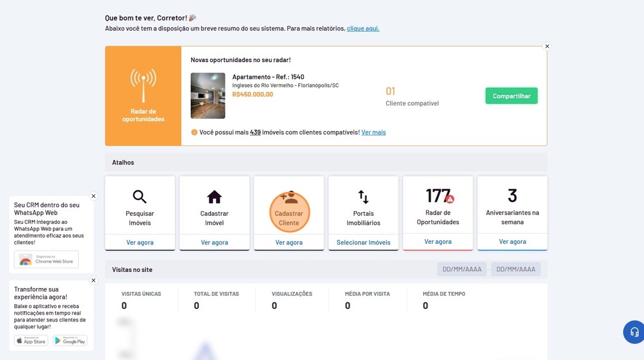Click the Cadastrar Cliente person icon
The width and height of the screenshot is (644, 360).
pos(289,198)
